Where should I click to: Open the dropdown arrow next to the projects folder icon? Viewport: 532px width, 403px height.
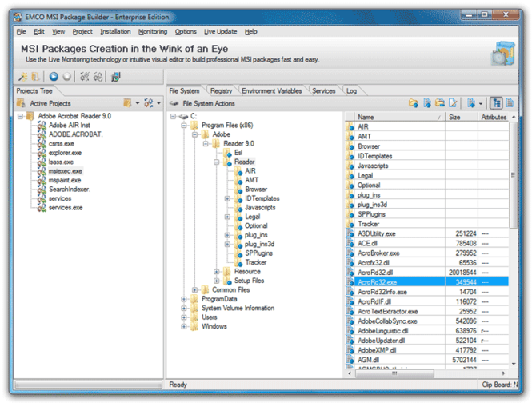coord(138,103)
